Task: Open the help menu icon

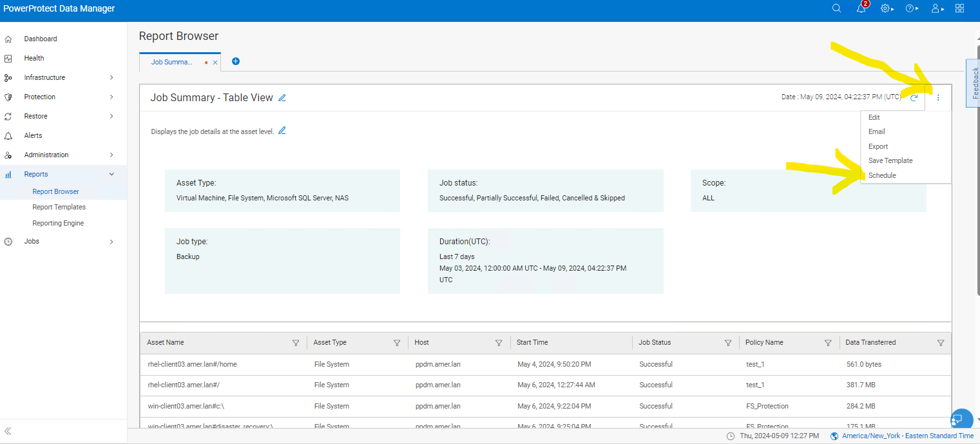Action: [x=910, y=8]
